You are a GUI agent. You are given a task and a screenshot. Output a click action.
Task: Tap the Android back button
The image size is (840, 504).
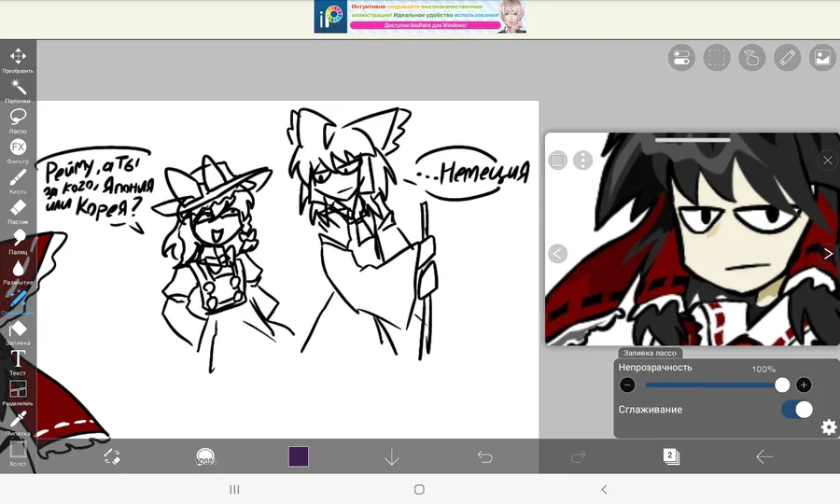(604, 489)
